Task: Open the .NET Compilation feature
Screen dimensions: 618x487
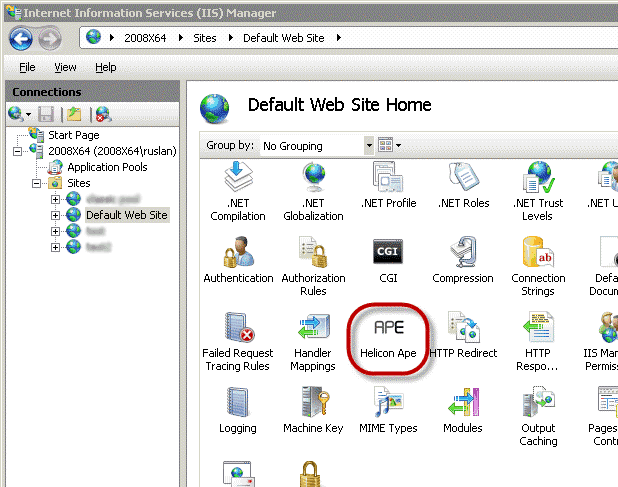Action: click(x=238, y=192)
